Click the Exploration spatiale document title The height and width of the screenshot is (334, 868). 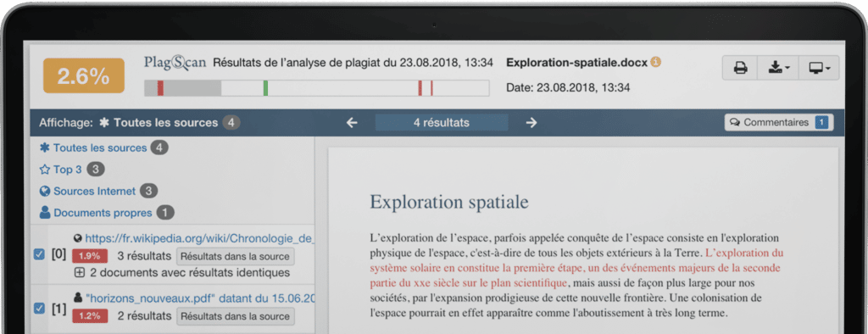tap(449, 202)
